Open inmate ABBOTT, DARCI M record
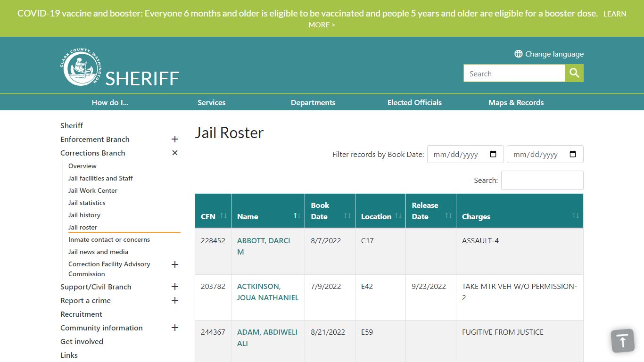644x362 pixels. [x=264, y=246]
